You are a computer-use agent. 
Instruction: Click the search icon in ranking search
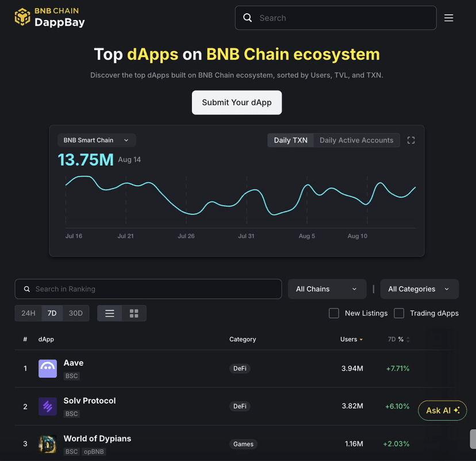(x=27, y=289)
